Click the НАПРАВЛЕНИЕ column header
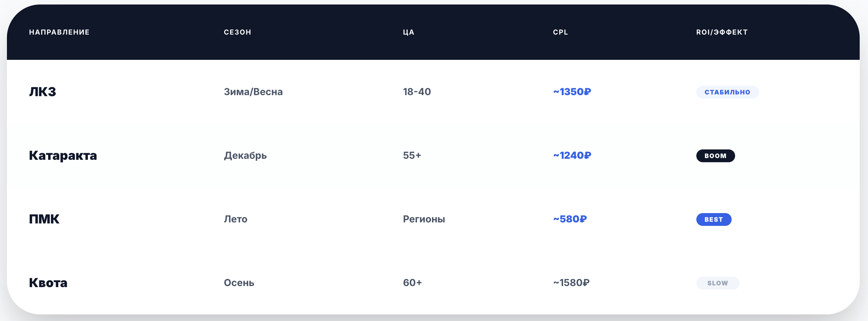868x321 pixels. 59,32
